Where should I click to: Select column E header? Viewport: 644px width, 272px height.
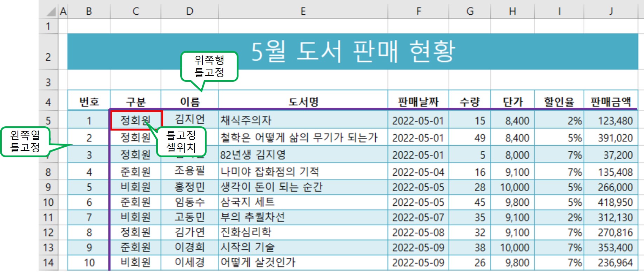tap(303, 12)
